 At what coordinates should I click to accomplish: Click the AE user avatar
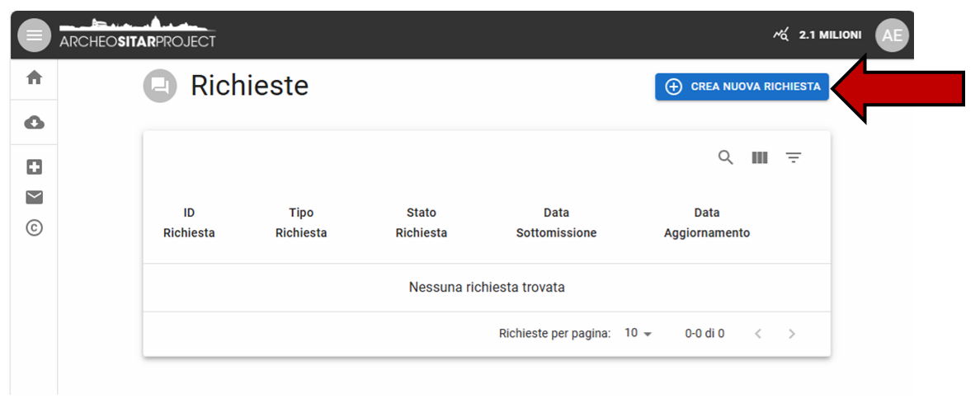pyautogui.click(x=892, y=35)
